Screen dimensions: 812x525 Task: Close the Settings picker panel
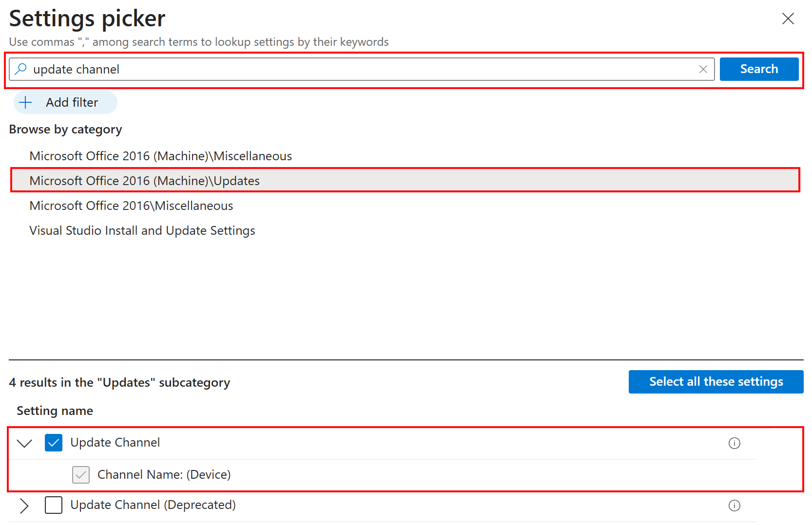(x=788, y=19)
